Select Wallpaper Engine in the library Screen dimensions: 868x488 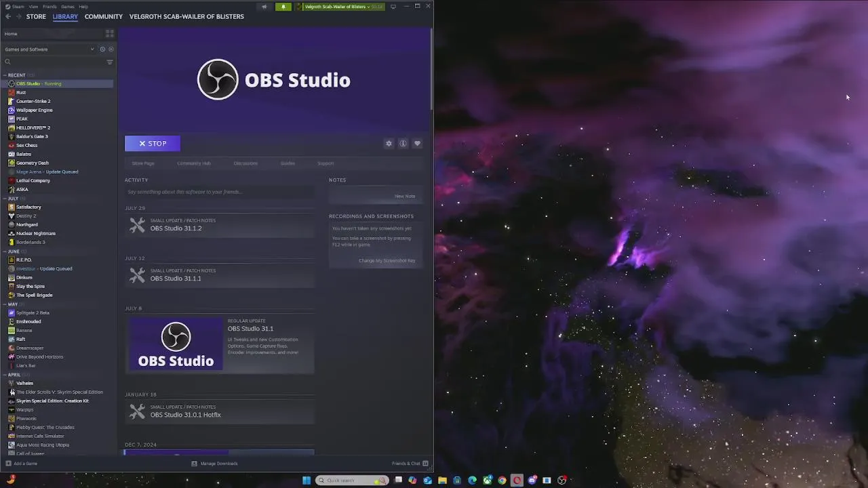(x=34, y=110)
